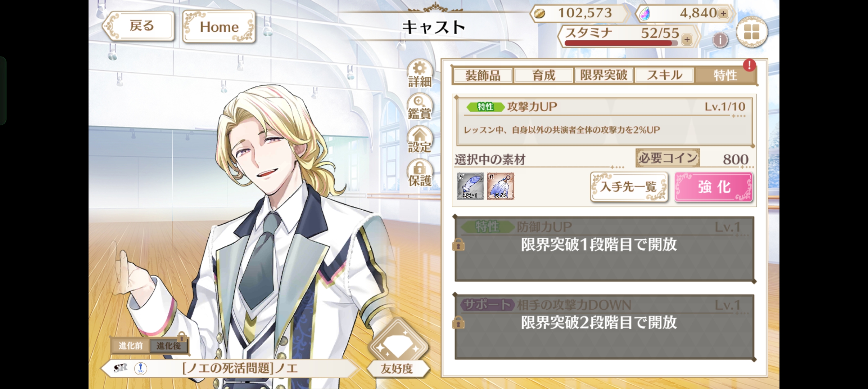
Task: Open the grid menu icon
Action: click(x=752, y=32)
